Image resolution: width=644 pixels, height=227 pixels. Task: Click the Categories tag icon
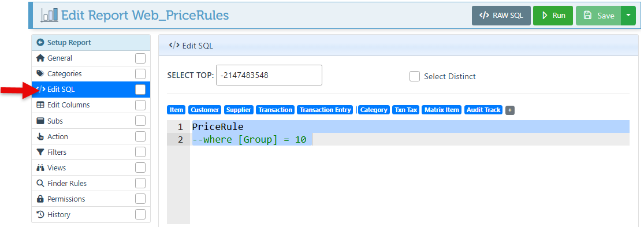click(x=40, y=73)
